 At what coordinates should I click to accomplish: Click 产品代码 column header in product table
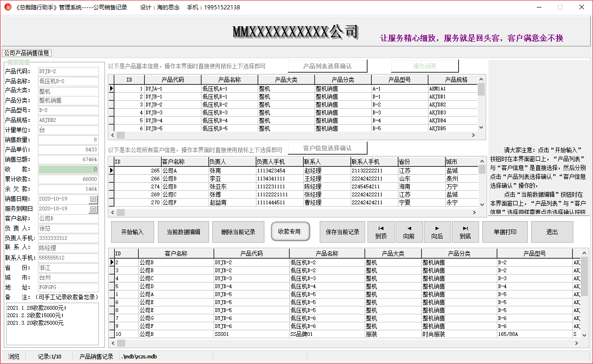coord(173,80)
